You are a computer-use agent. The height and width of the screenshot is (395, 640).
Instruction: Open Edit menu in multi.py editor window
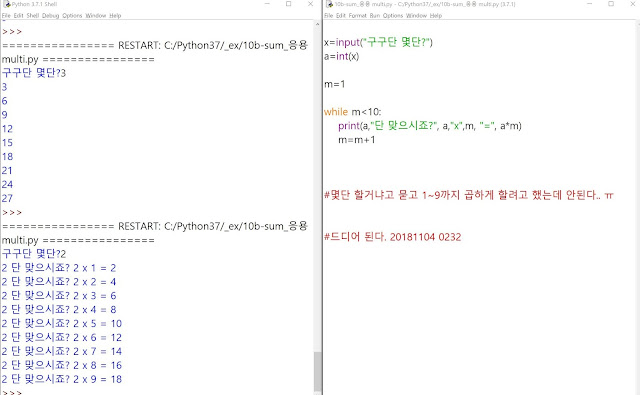click(x=341, y=16)
